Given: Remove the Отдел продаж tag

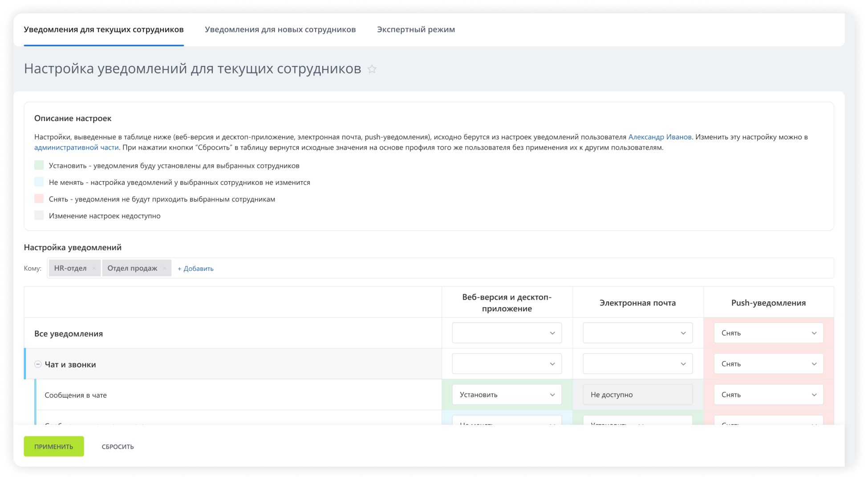Looking at the screenshot, I should 165,268.
